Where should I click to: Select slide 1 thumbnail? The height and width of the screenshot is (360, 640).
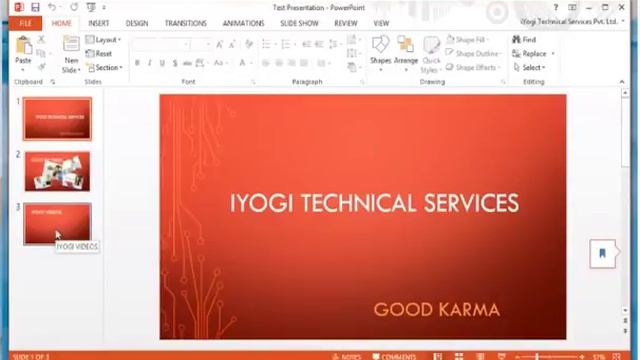[x=58, y=119]
